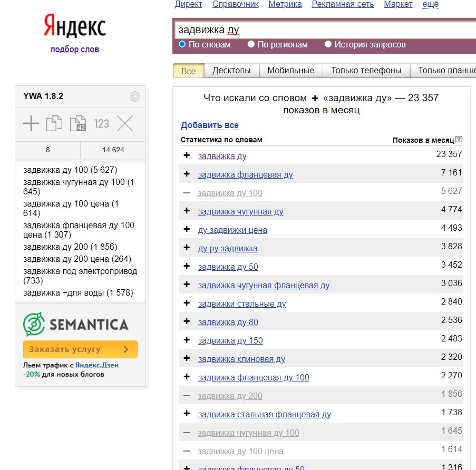Select 'По регионам' radio button
476x470 pixels.
251,44
